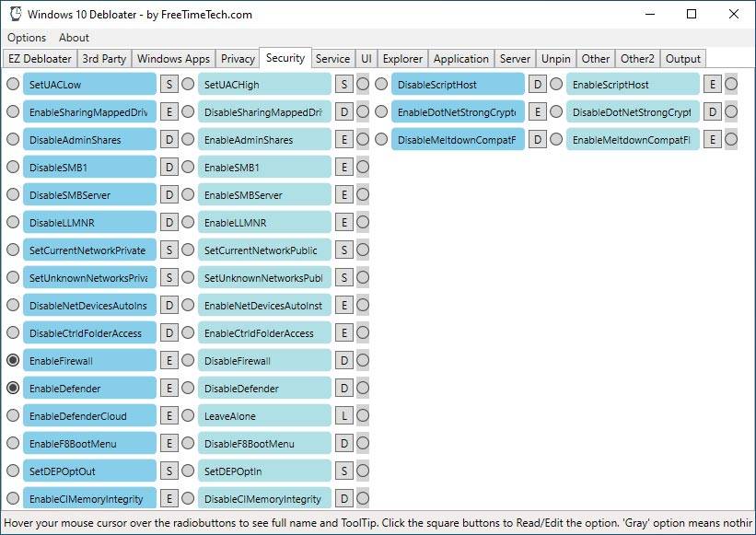Click the E button for EnableDotNetStrongCrypto
This screenshot has width=756, height=535.
[x=538, y=111]
